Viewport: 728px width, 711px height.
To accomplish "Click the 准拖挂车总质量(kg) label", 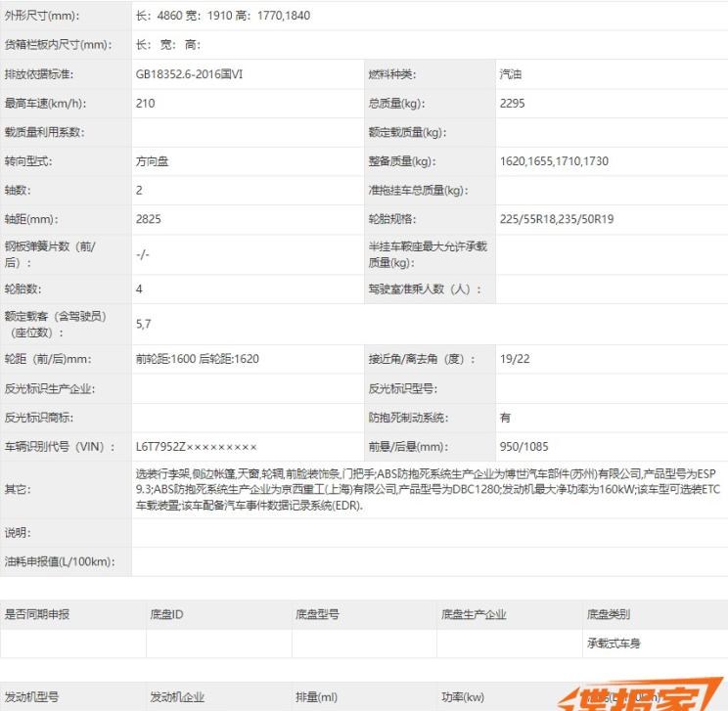I will 419,191.
